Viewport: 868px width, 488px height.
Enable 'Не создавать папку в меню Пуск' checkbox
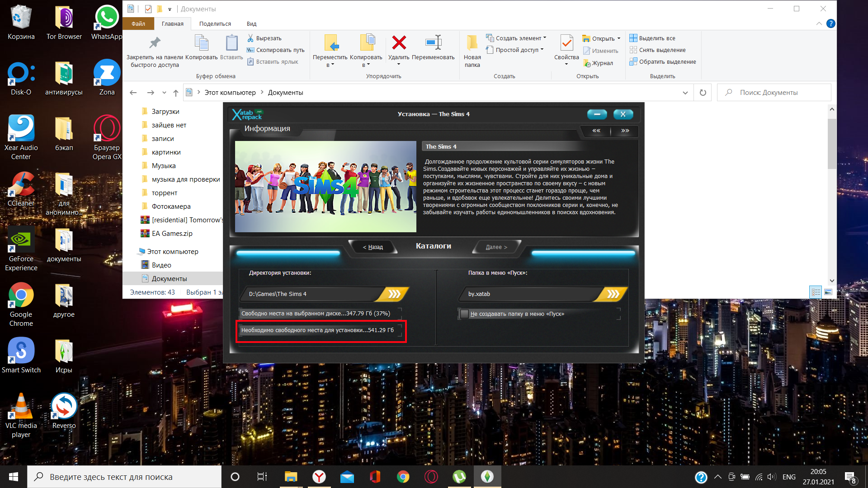tap(464, 314)
